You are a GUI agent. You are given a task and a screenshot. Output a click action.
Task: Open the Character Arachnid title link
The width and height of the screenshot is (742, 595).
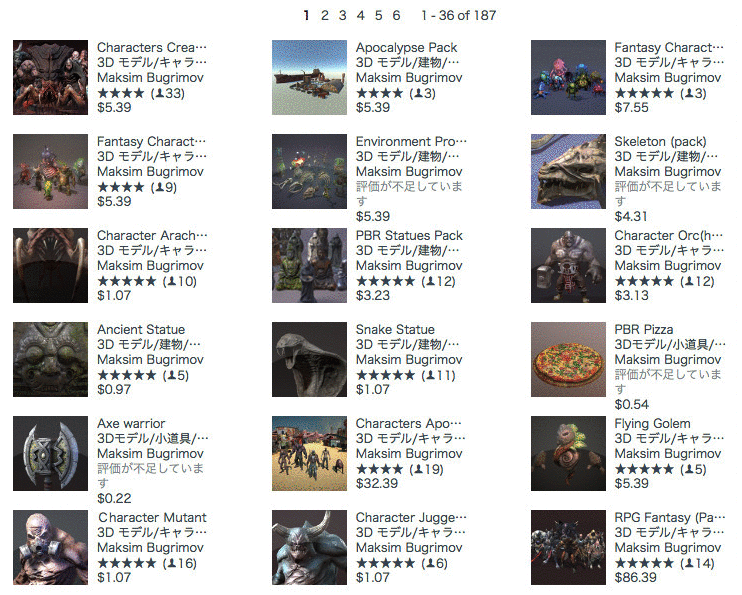click(152, 235)
